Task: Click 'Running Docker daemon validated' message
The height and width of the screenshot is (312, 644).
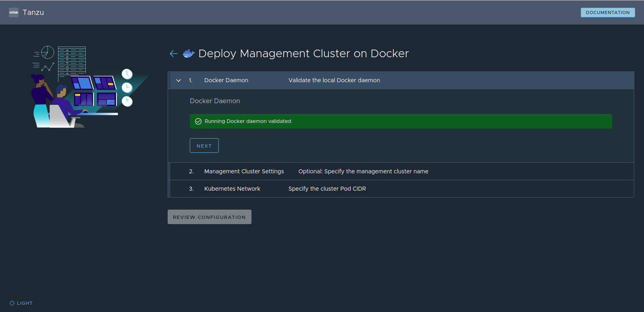Action: 248,121
